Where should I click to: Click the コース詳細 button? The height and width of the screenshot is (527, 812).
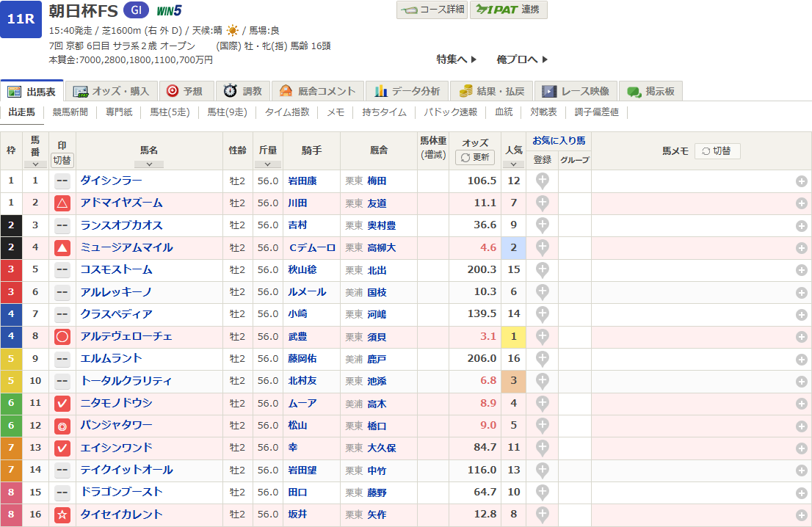(432, 10)
